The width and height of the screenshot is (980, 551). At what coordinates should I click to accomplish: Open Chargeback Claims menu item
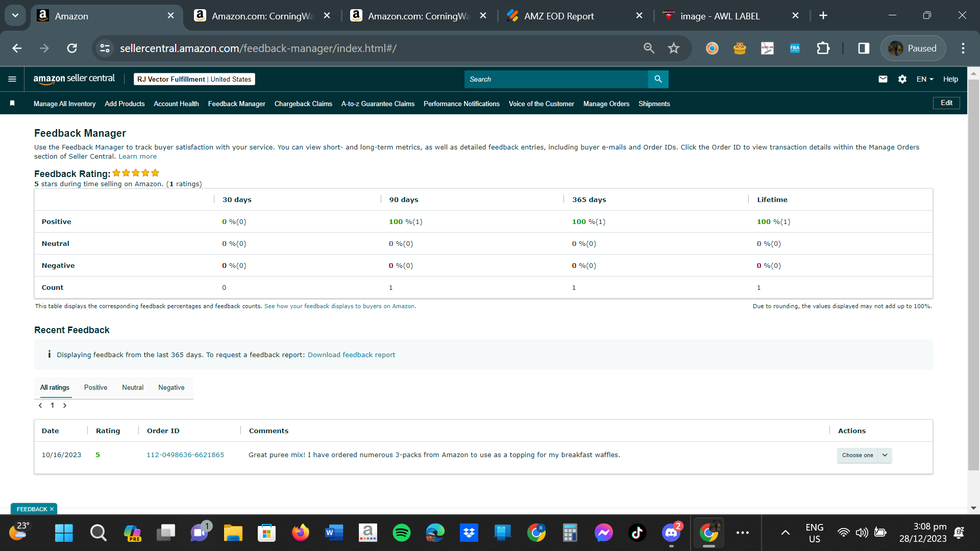click(x=303, y=104)
